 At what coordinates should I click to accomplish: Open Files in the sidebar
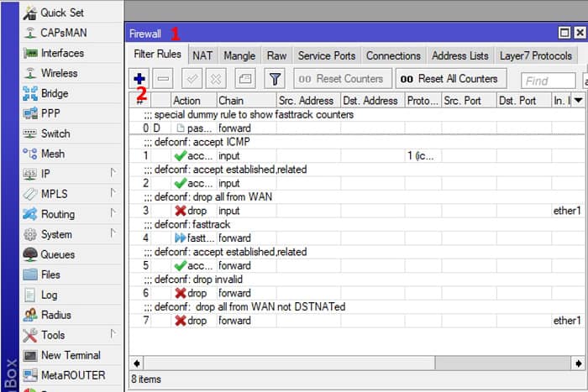point(71,274)
